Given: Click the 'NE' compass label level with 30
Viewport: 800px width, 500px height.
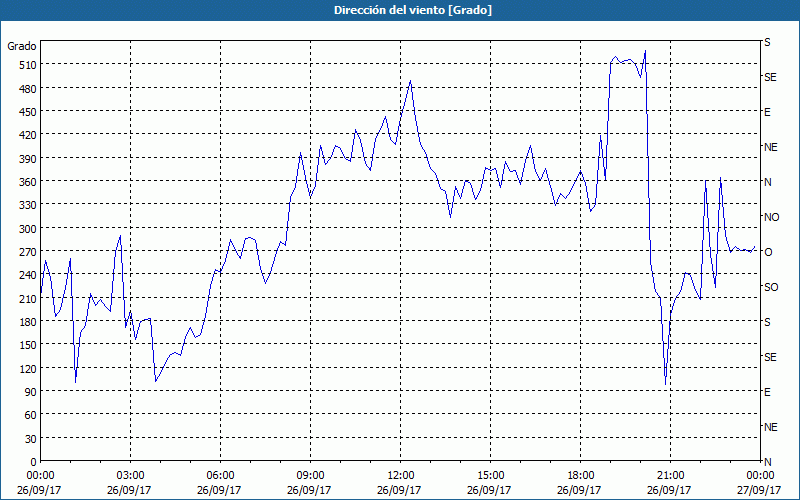Looking at the screenshot, I should click(770, 427).
